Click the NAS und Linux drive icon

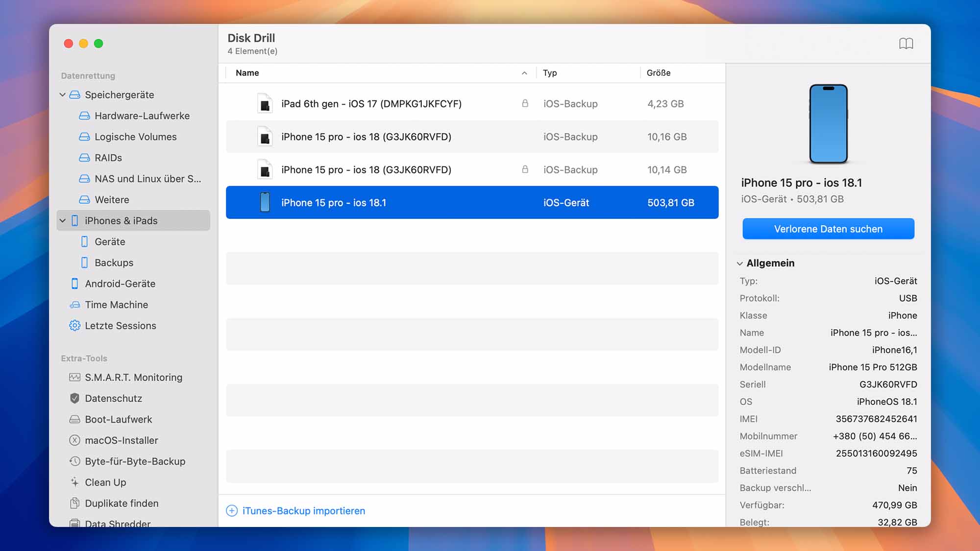coord(84,179)
